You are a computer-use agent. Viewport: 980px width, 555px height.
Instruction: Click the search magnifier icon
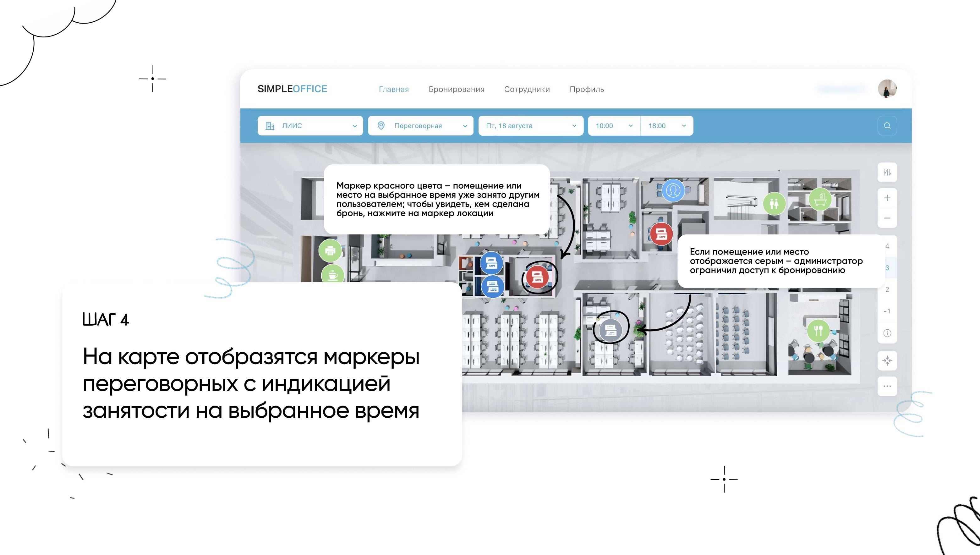click(887, 126)
